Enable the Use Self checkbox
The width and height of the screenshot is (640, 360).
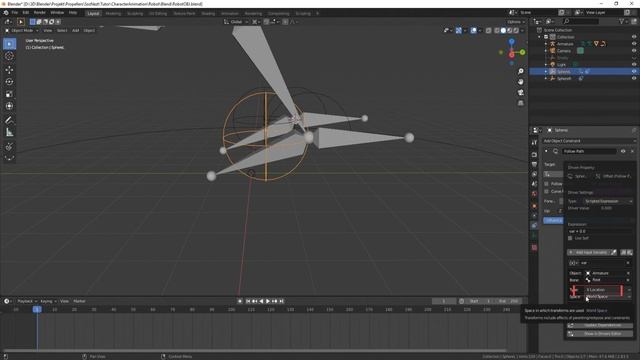tap(570, 238)
